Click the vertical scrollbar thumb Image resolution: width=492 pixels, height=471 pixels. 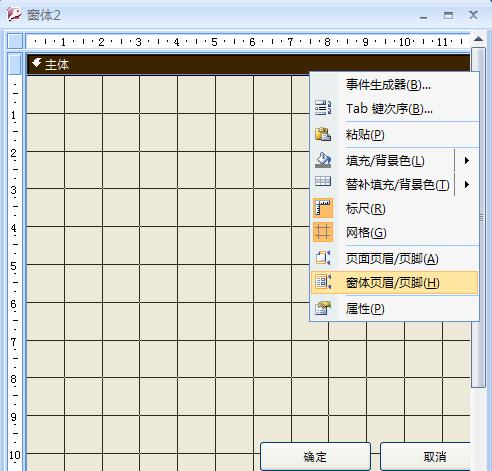point(479,217)
